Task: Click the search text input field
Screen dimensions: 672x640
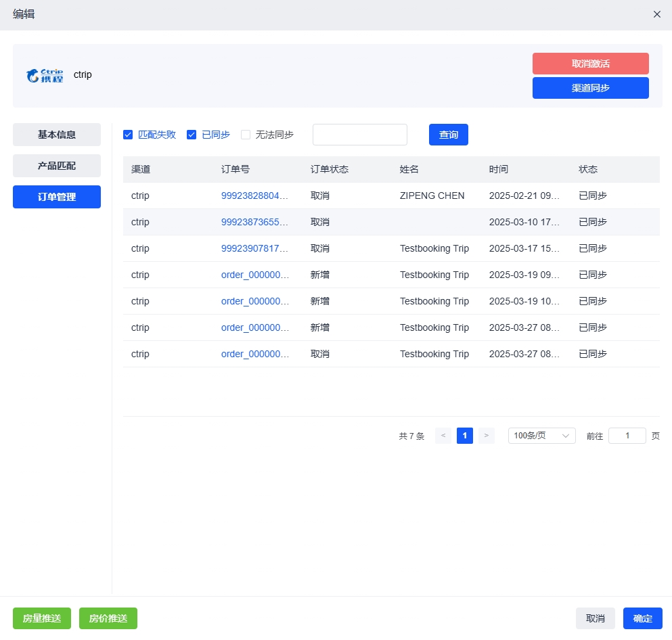Action: [x=359, y=135]
